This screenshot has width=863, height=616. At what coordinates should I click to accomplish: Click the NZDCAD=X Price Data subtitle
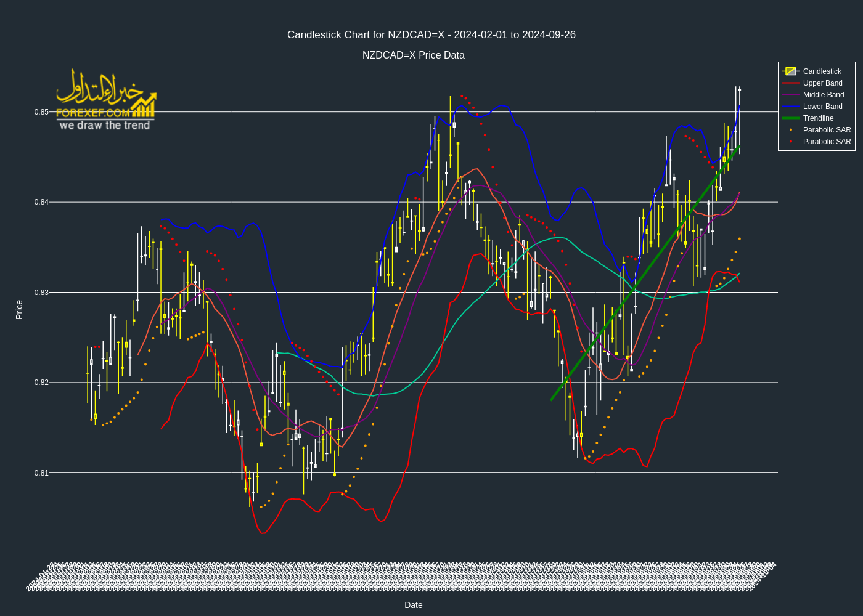click(x=414, y=55)
